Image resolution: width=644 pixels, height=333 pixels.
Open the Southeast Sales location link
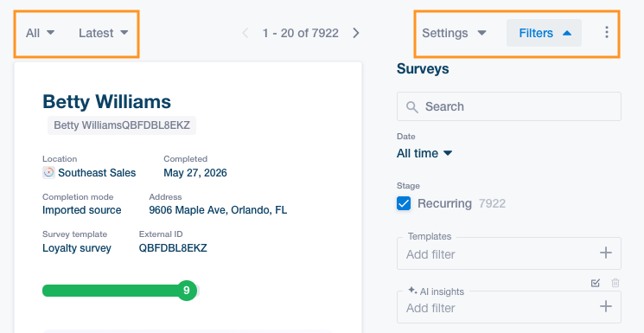pyautogui.click(x=97, y=173)
